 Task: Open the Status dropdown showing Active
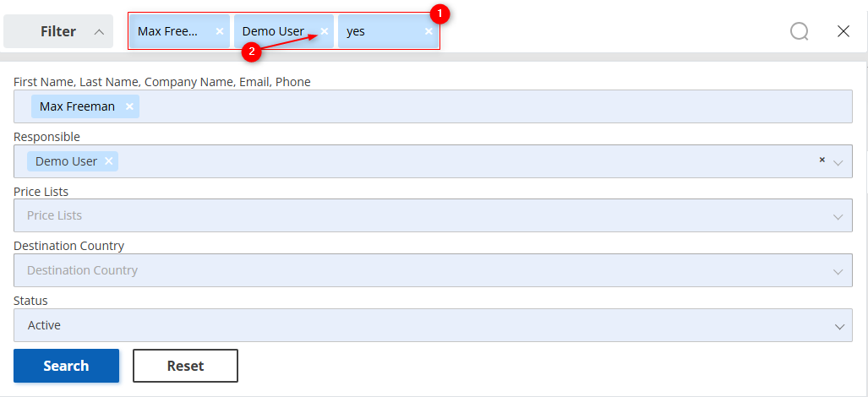pyautogui.click(x=433, y=325)
